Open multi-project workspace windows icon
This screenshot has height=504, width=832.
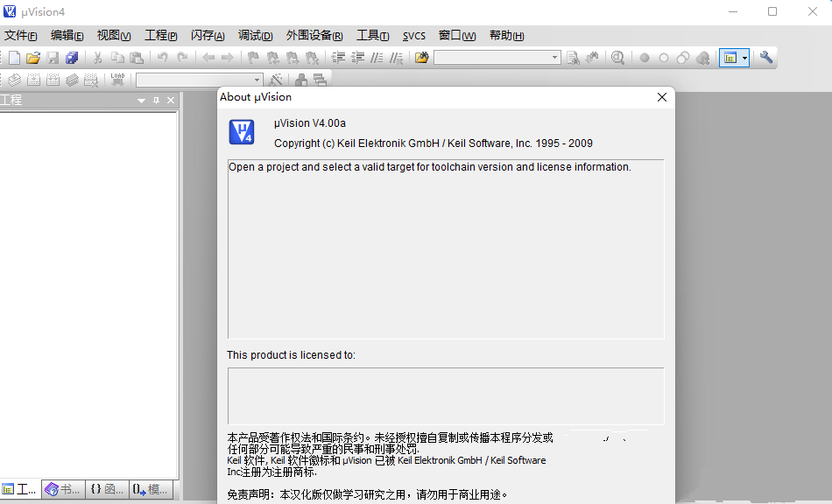coord(320,80)
